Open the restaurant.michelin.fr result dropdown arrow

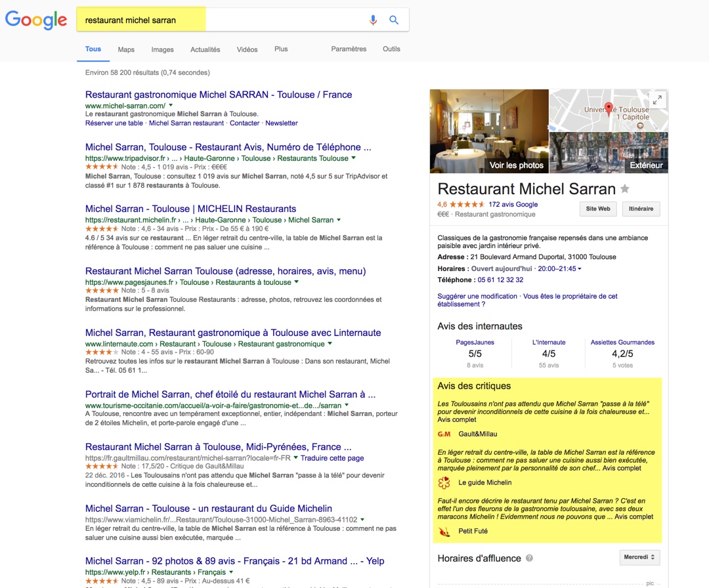click(339, 220)
